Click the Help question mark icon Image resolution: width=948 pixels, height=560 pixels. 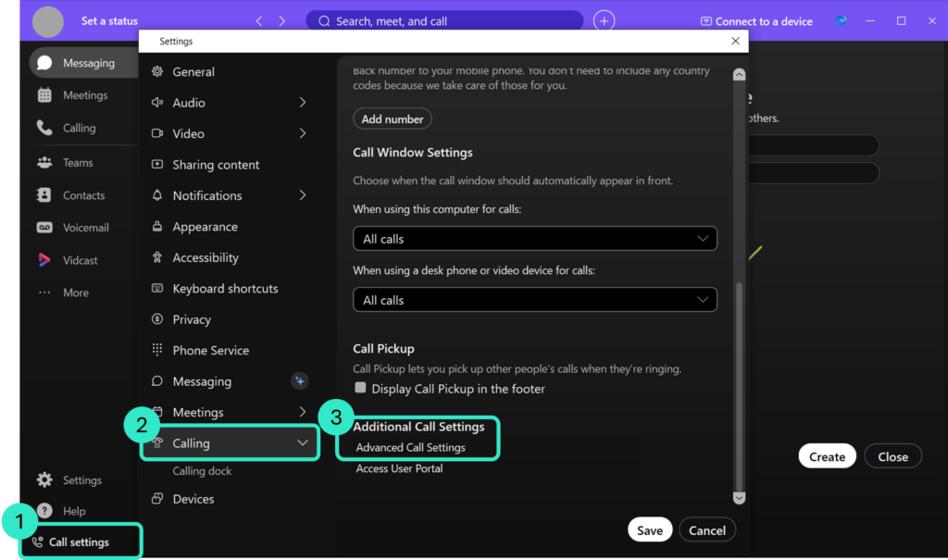click(44, 510)
